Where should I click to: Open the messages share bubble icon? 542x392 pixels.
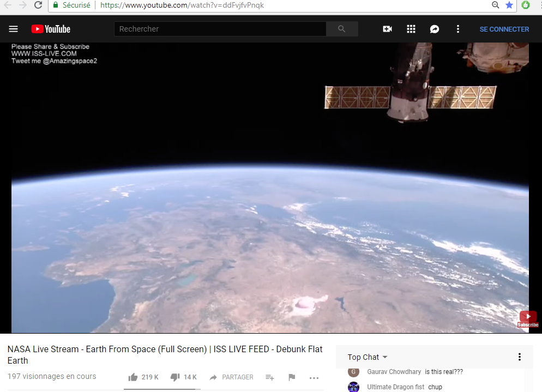point(435,29)
